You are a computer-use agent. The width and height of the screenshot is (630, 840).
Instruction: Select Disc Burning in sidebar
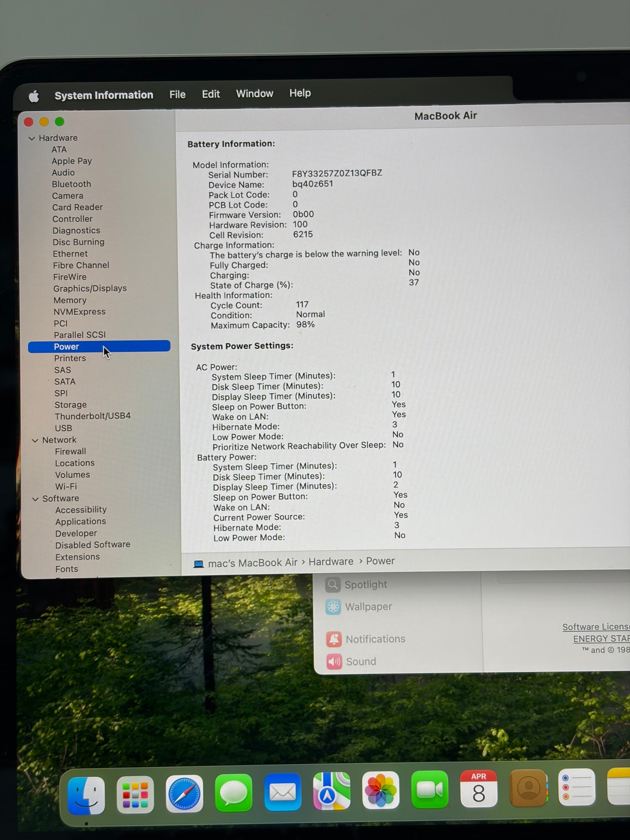[78, 242]
